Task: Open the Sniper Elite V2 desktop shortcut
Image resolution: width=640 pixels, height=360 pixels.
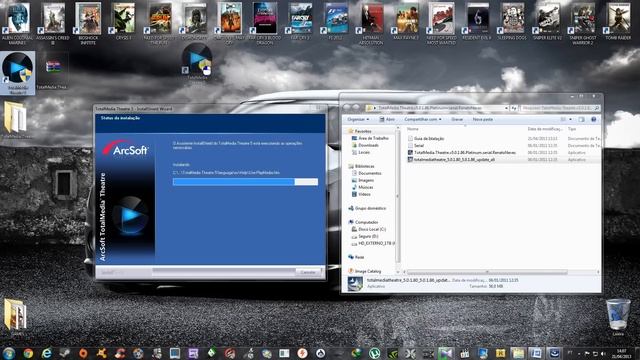Action: [x=547, y=21]
